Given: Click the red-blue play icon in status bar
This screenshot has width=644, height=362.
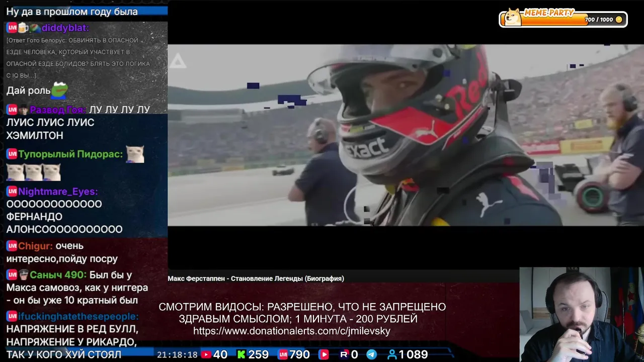Looking at the screenshot, I should (x=324, y=354).
